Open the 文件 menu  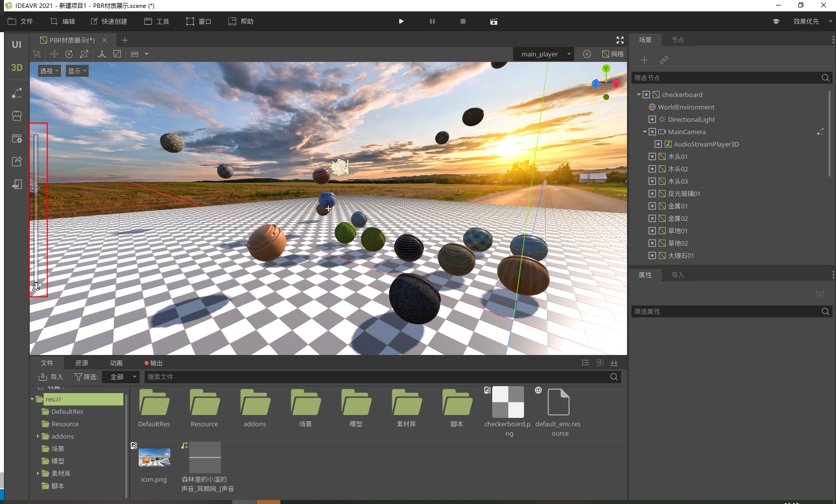(x=20, y=21)
